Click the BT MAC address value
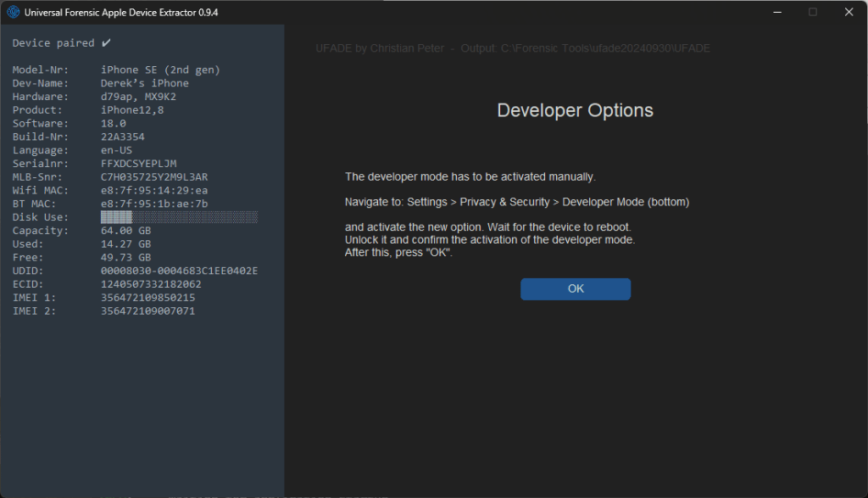Screen dimensions: 868x498 tap(153, 204)
